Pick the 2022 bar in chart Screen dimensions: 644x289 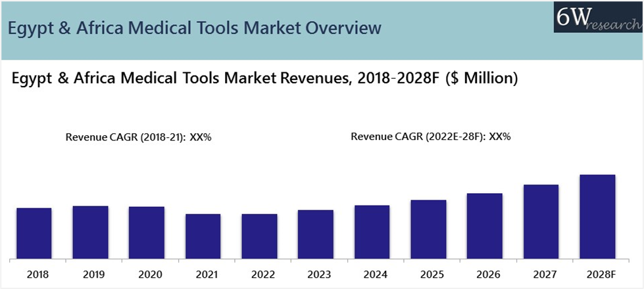click(x=259, y=236)
